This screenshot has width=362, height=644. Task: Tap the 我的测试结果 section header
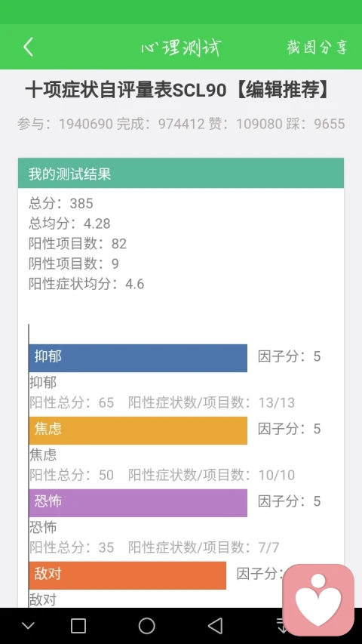[x=181, y=174]
